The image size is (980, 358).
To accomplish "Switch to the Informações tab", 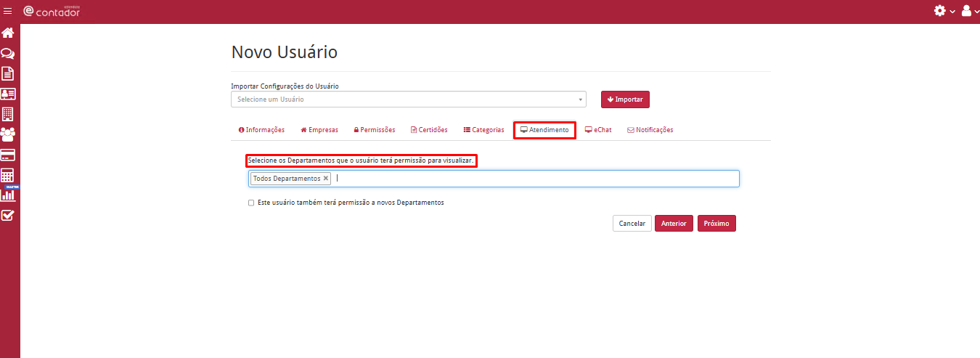I will tap(261, 130).
